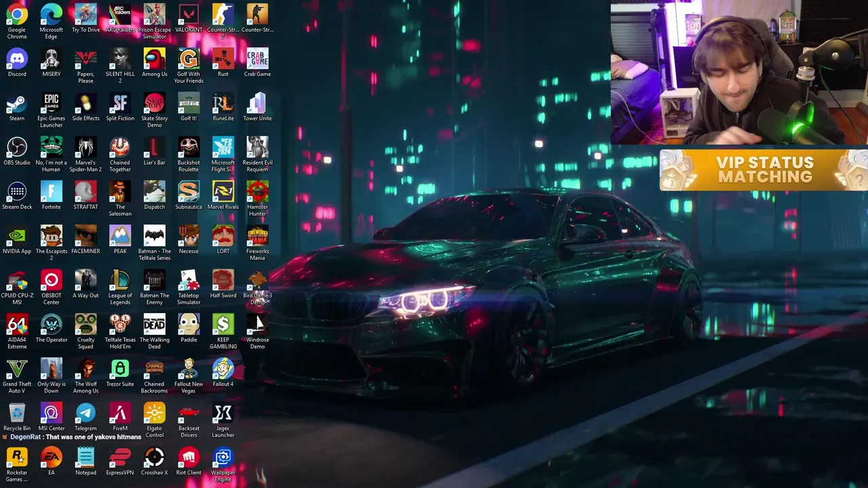Select No, I'm not a Human icon
868x488 pixels.
click(52, 154)
